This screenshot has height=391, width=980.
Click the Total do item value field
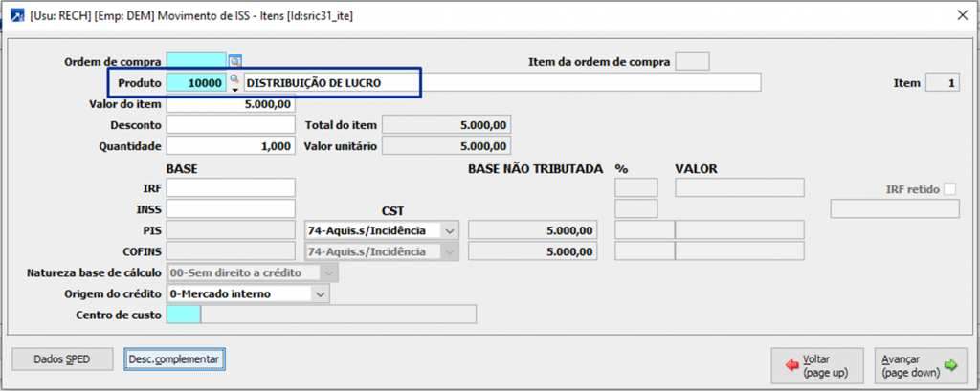(446, 125)
